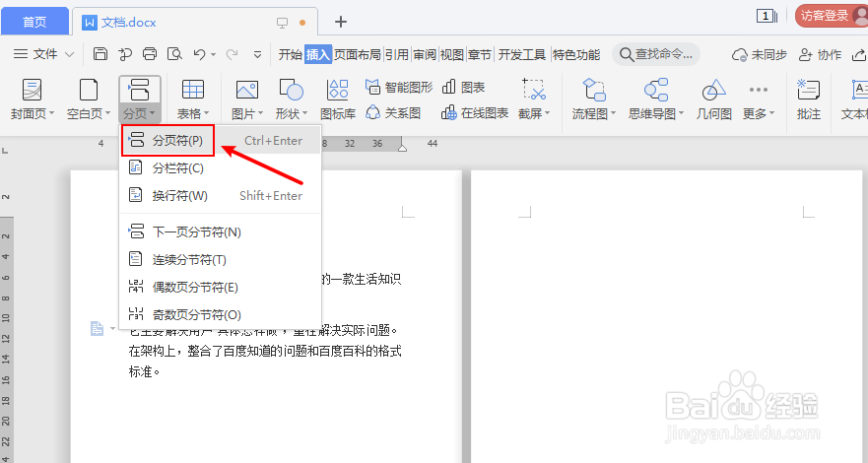
Task: Open the 更多 more options icon
Action: (x=758, y=90)
